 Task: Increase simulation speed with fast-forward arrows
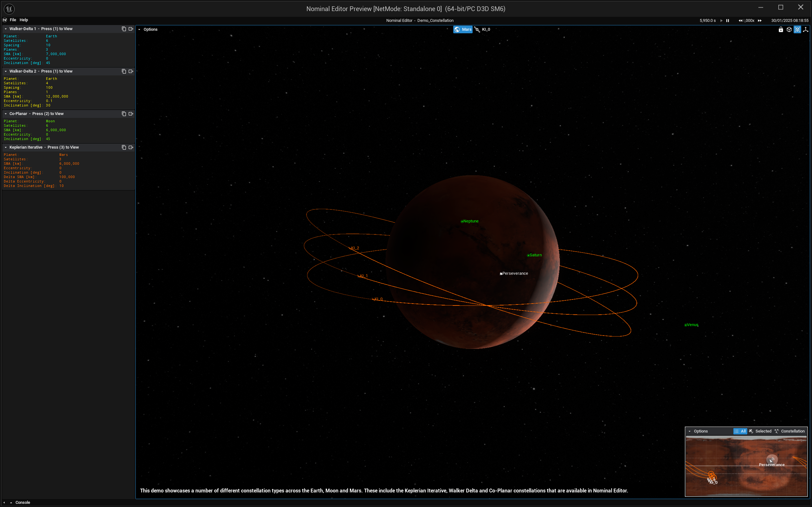(760, 21)
